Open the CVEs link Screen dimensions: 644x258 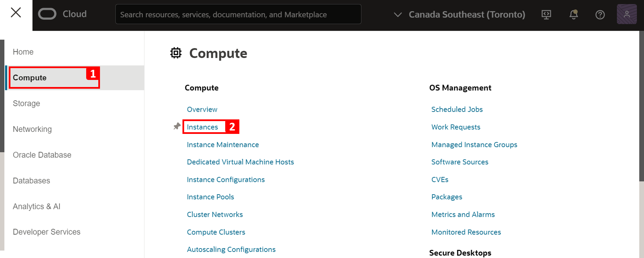point(440,179)
